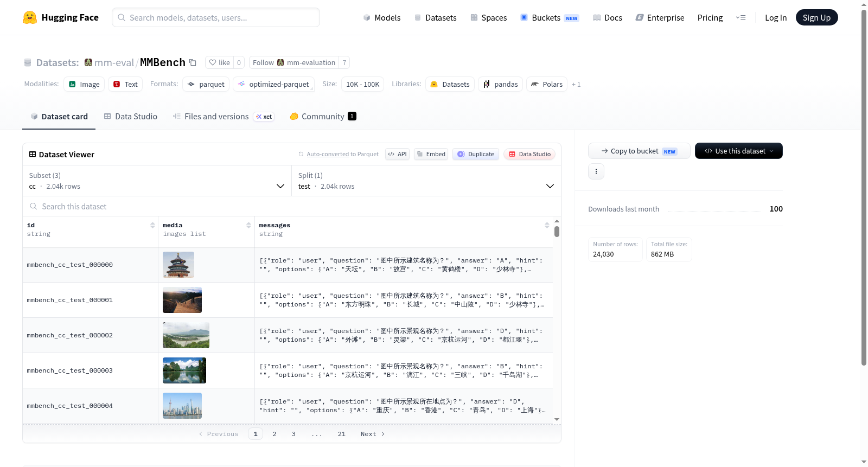Open thumbnail for mmbench_cc_test_000002
Image resolution: width=868 pixels, height=467 pixels.
(x=186, y=335)
